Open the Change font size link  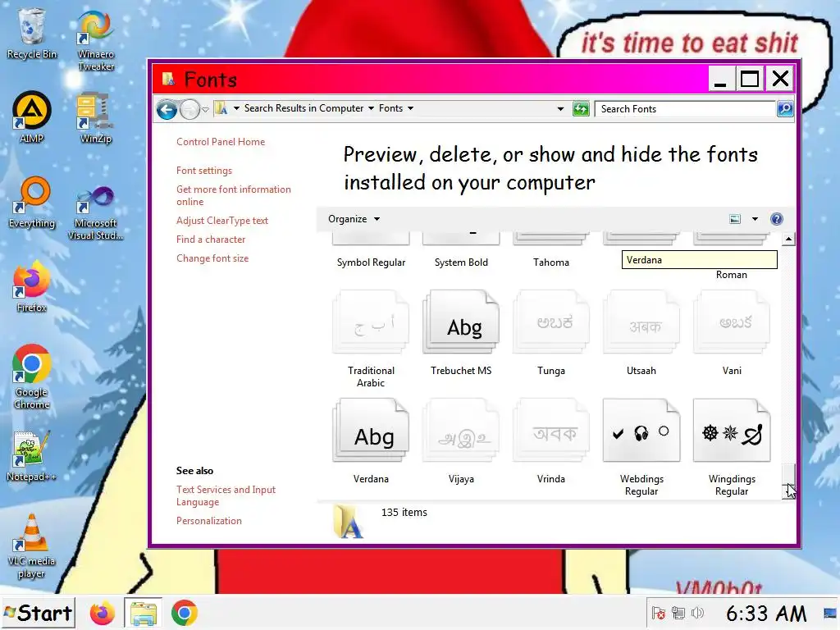point(212,258)
